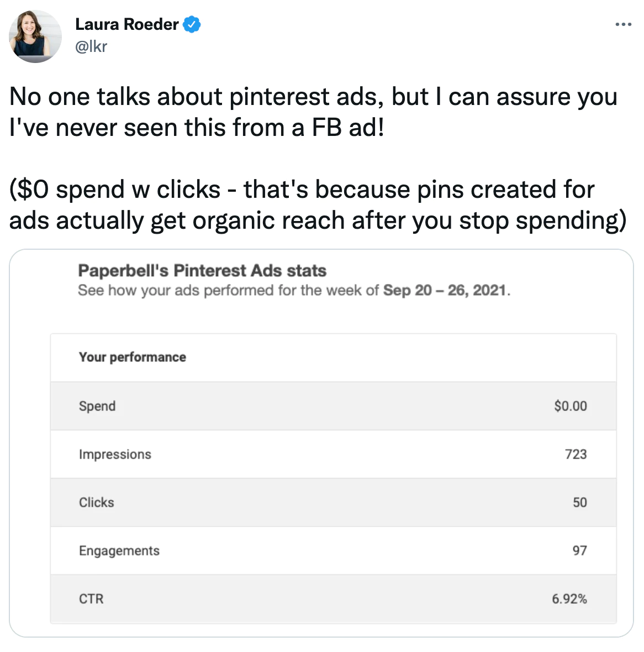Click the Sep 20 – 26, 2021 date text
Image resolution: width=644 pixels, height=652 pixels.
[445, 291]
